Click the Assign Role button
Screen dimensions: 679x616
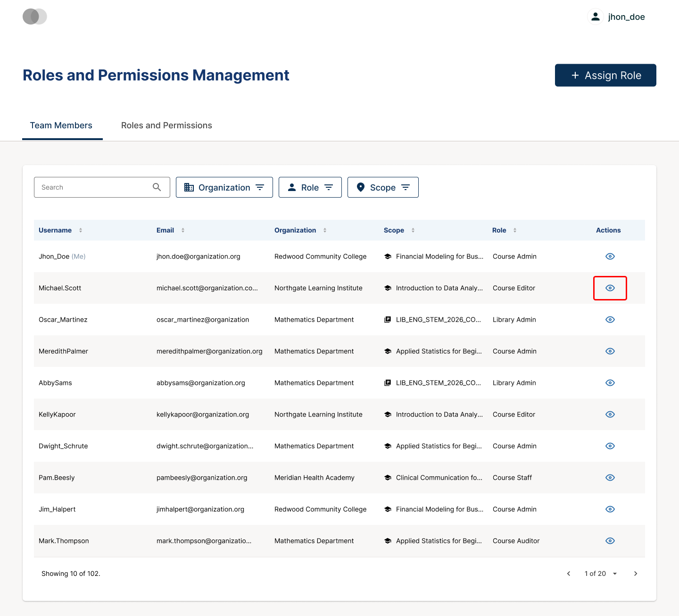click(605, 75)
